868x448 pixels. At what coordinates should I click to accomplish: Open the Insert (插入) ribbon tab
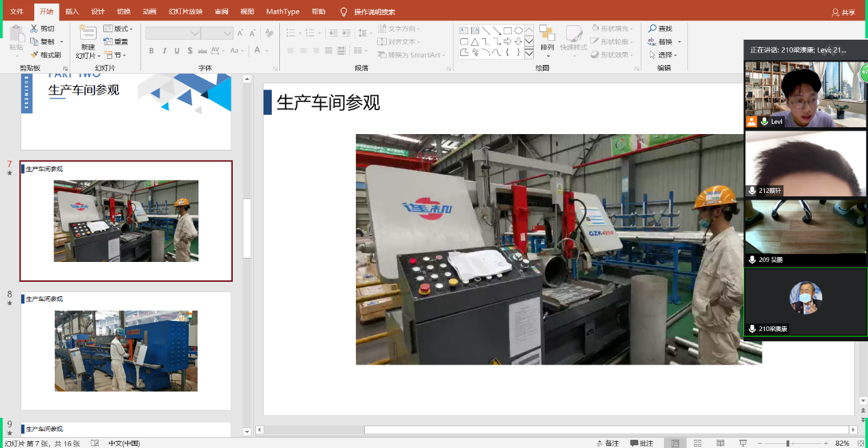[72, 12]
